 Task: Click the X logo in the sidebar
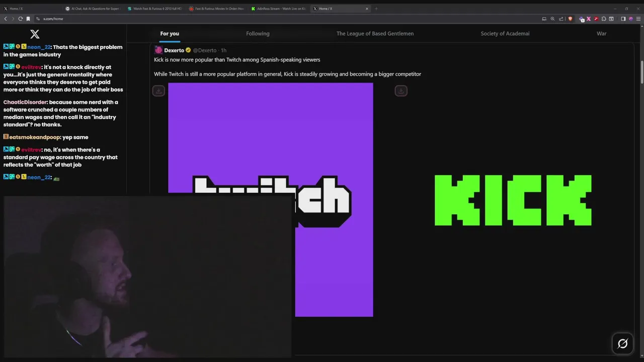point(35,34)
